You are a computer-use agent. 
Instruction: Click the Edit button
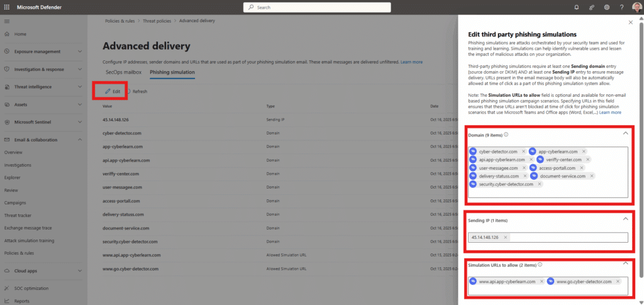(x=113, y=92)
